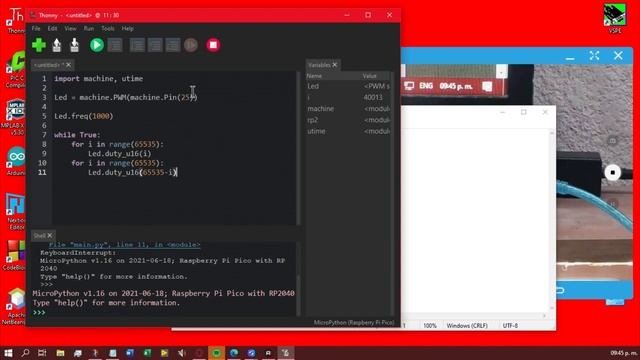Open the Tools menu in Thonny
The height and width of the screenshot is (360, 640).
click(108, 29)
